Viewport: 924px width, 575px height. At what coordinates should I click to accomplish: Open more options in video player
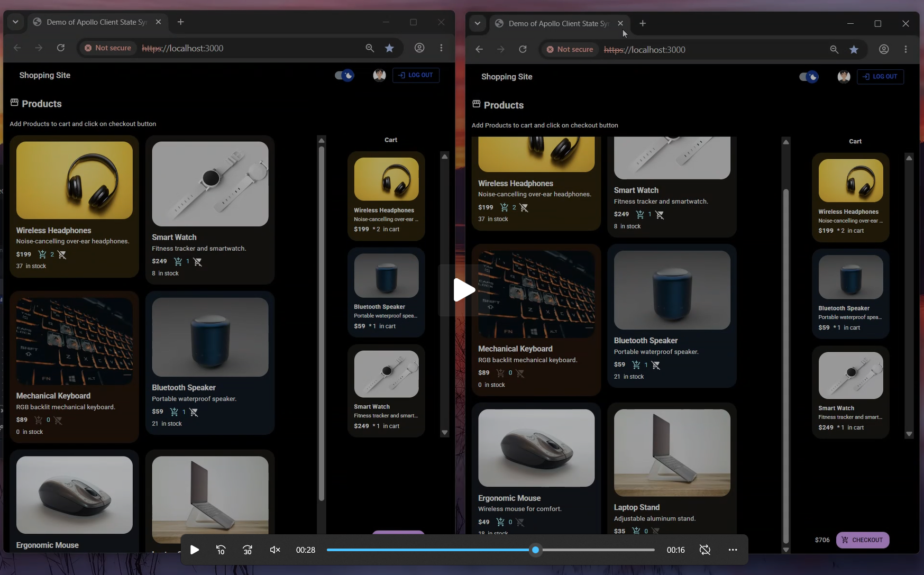tap(733, 550)
